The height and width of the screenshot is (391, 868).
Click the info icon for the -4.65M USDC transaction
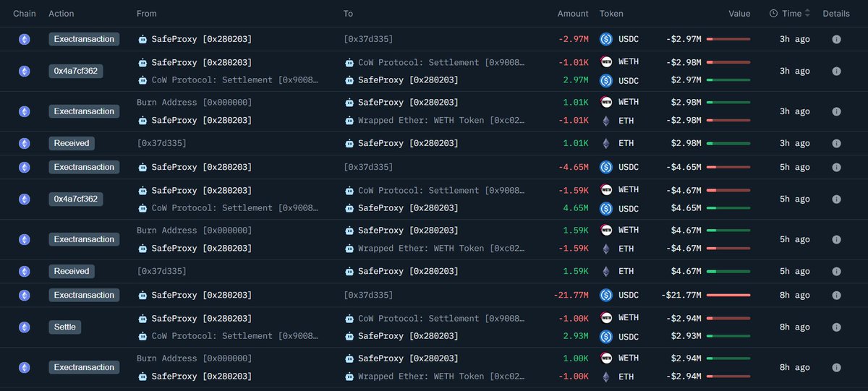point(836,167)
